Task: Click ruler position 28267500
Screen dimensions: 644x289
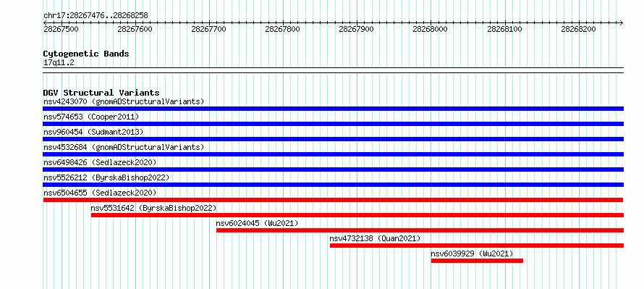Action: [61, 29]
